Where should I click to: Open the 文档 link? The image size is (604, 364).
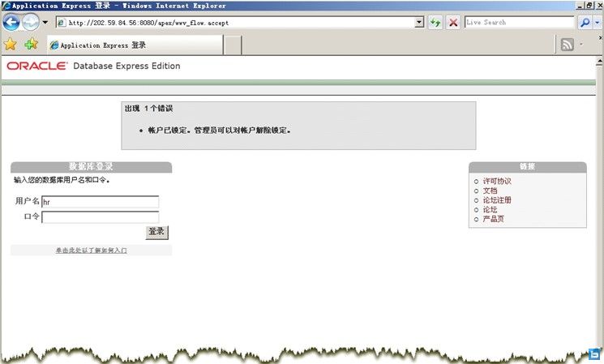point(490,191)
